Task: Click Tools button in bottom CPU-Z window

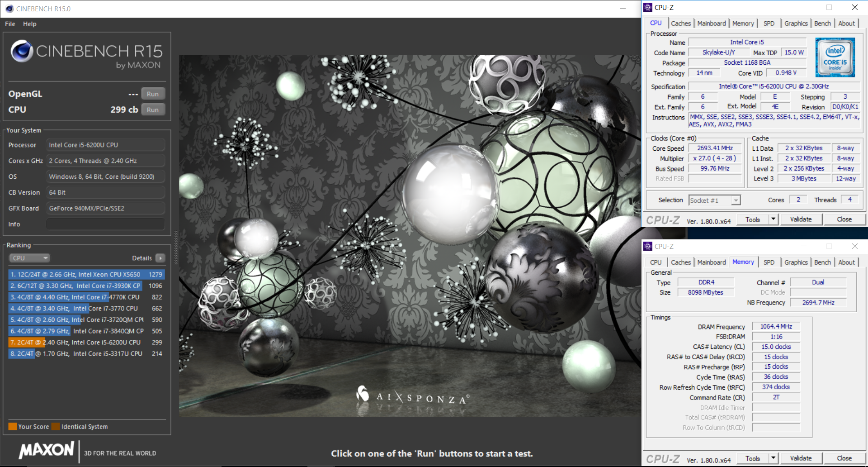Action: coord(752,458)
